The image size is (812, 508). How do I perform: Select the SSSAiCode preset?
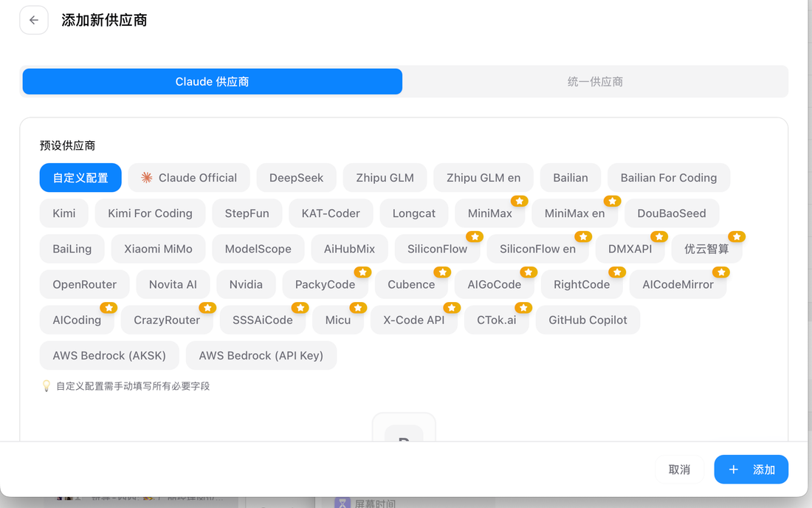click(x=263, y=320)
